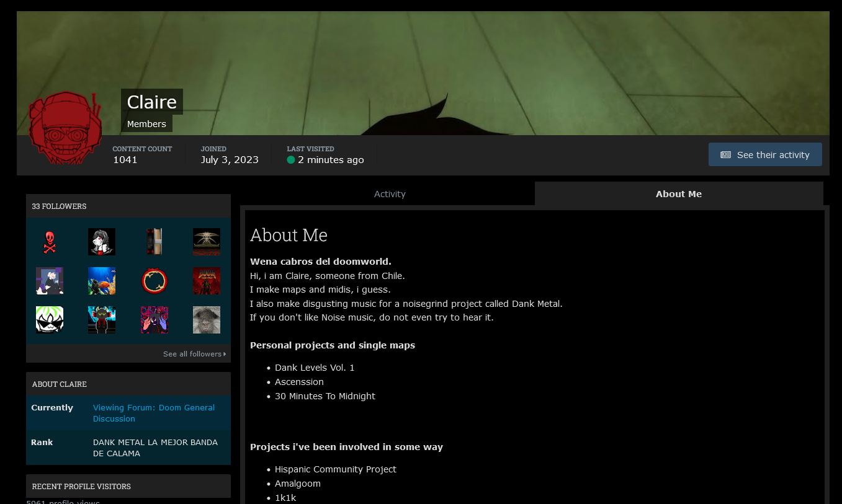Click the newspaper icon in See their activity
Image resolution: width=842 pixels, height=504 pixels.
[x=725, y=155]
